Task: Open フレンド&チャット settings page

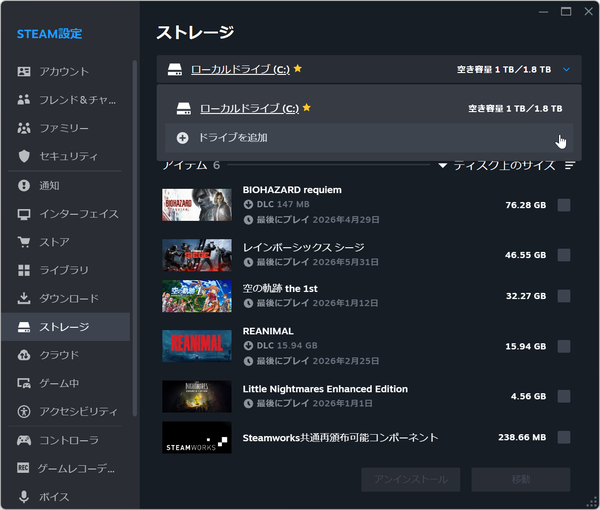Action: 66,99
